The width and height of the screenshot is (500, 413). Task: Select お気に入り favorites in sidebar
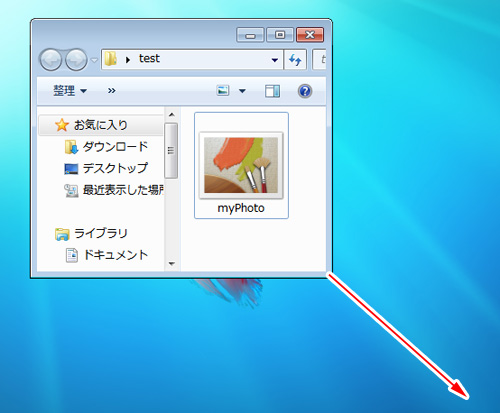[x=101, y=125]
